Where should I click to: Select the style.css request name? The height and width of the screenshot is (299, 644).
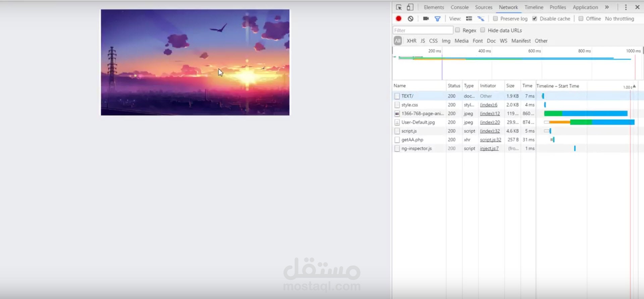(x=410, y=105)
